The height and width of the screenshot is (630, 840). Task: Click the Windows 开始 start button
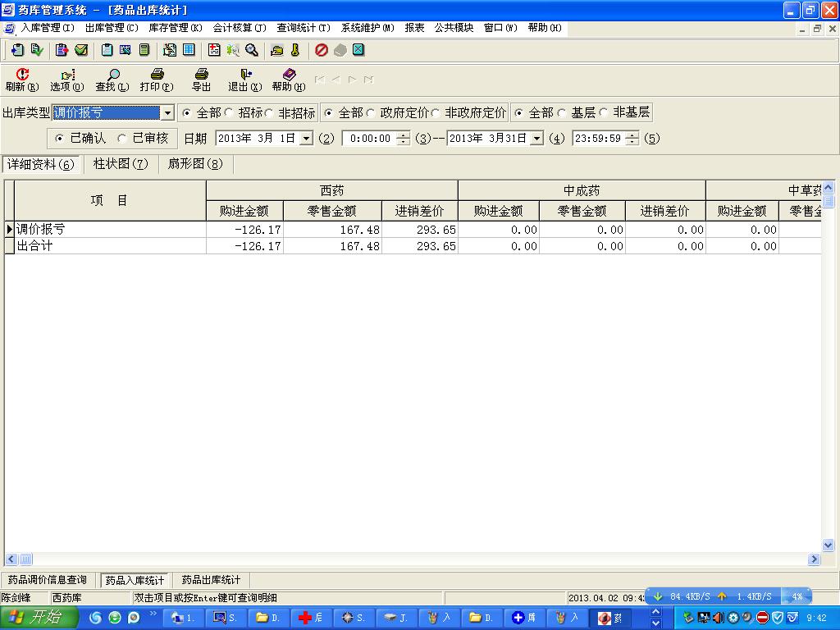point(38,618)
